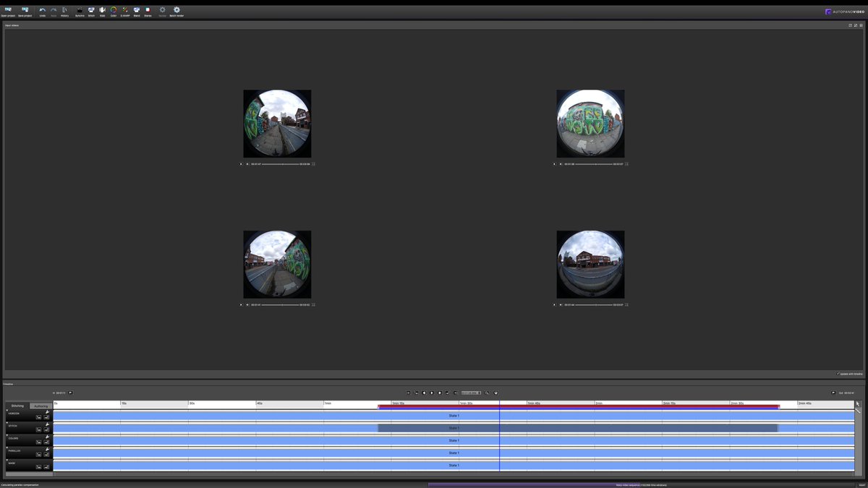868x488 pixels.
Task: Open the D.WARP tool
Action: pos(125,11)
